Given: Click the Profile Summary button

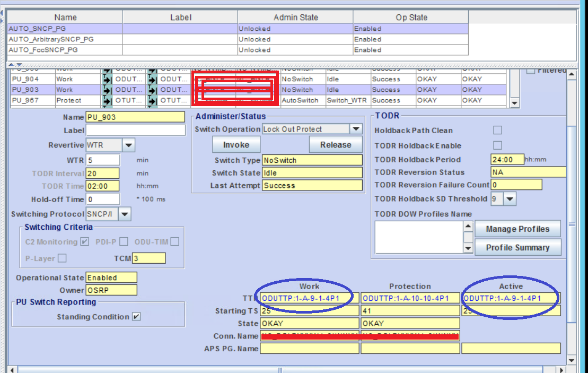Looking at the screenshot, I should tap(517, 248).
